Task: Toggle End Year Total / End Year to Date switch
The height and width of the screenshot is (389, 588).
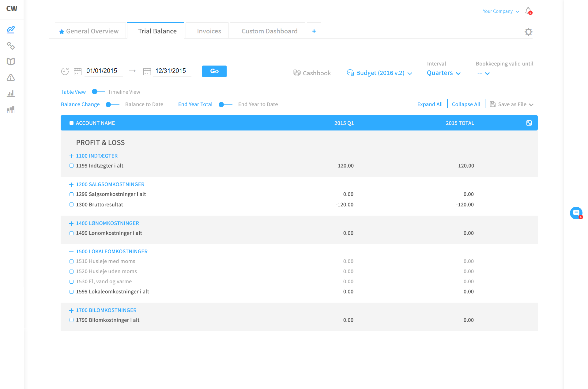Action: point(225,104)
